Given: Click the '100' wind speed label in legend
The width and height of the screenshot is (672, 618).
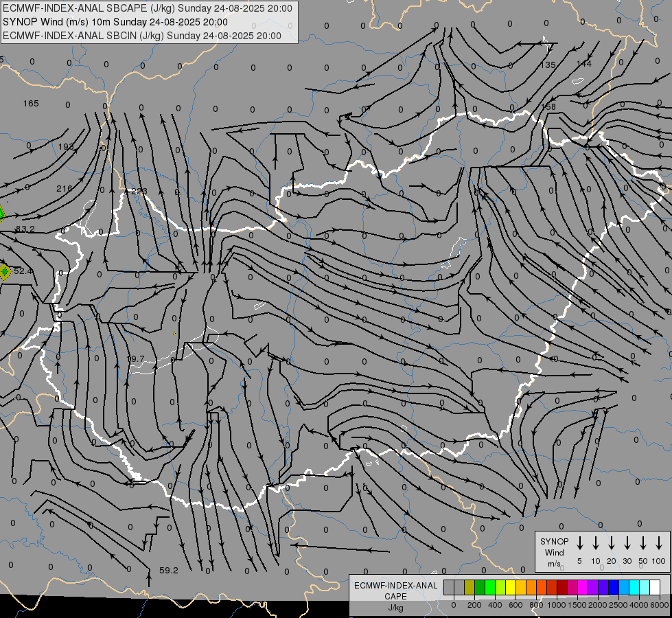Looking at the screenshot, I should point(659,561).
